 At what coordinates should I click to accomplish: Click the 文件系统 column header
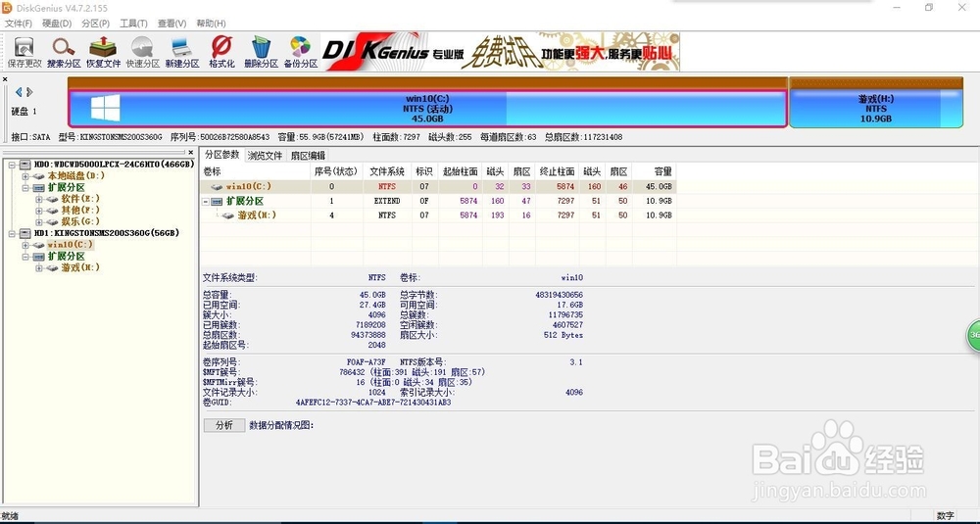pyautogui.click(x=387, y=171)
